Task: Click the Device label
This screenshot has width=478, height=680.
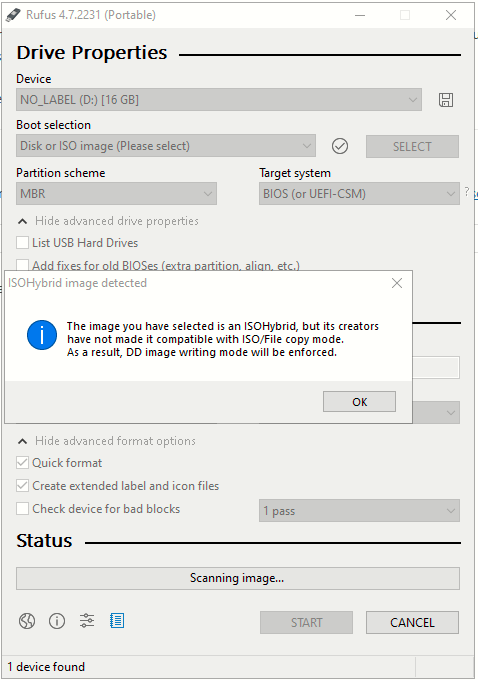Action: coord(34,79)
